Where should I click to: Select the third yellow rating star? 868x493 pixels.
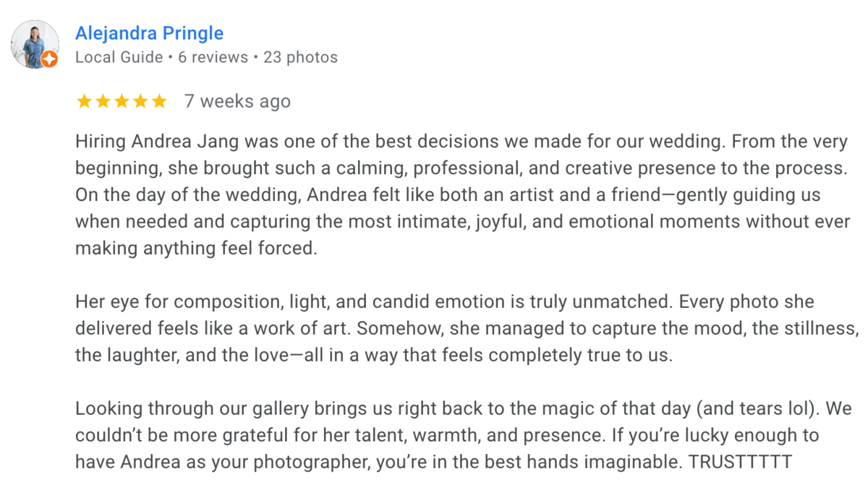122,102
